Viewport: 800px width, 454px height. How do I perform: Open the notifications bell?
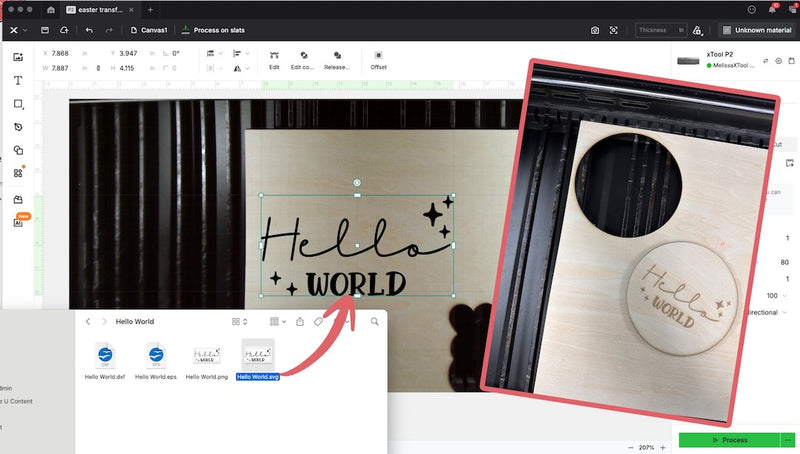coord(772,9)
